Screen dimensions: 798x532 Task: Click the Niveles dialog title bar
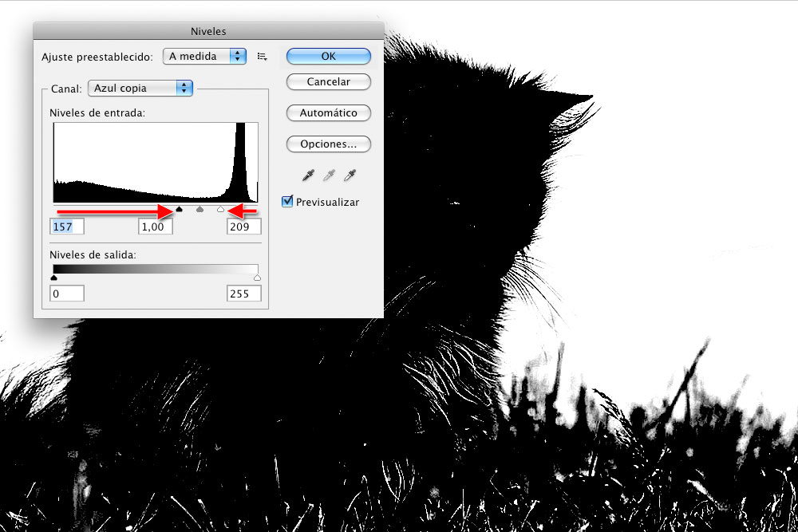click(208, 31)
